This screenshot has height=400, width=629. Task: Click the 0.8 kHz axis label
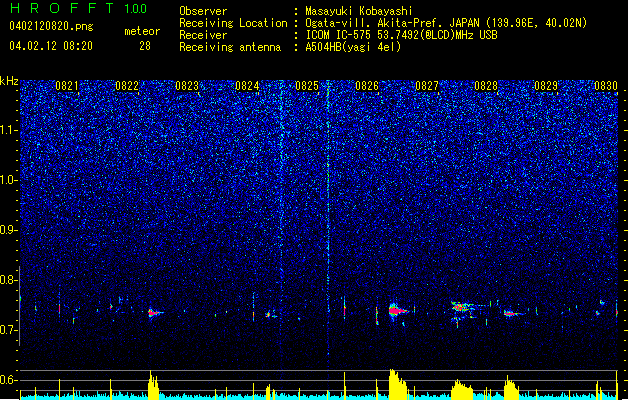tap(9, 280)
